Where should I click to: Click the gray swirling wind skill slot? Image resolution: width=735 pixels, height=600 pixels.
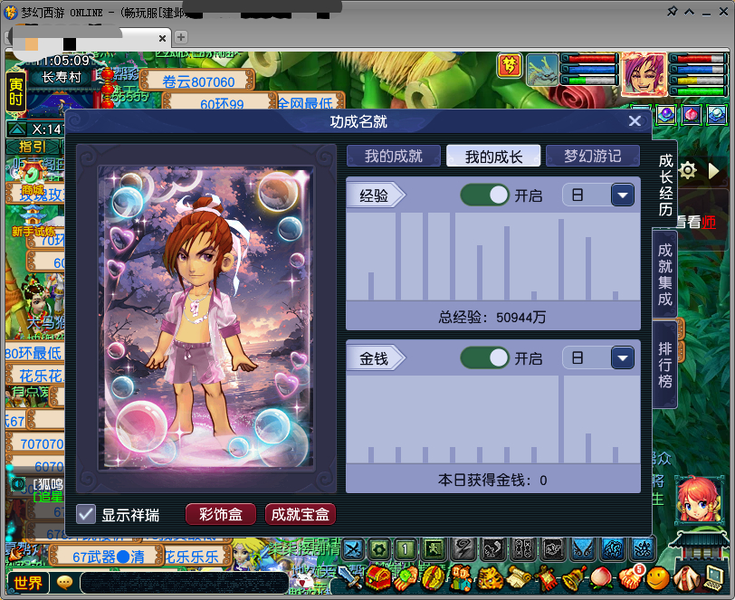(464, 549)
